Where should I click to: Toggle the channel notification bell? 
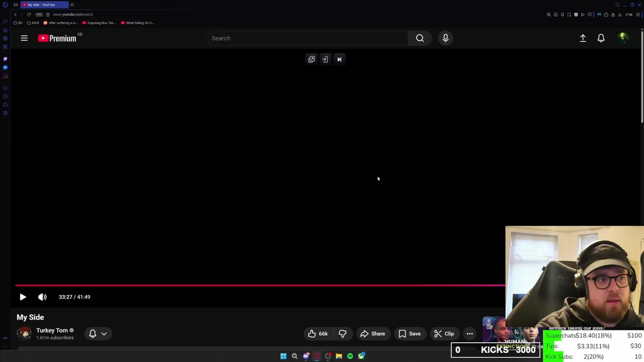[x=93, y=333]
